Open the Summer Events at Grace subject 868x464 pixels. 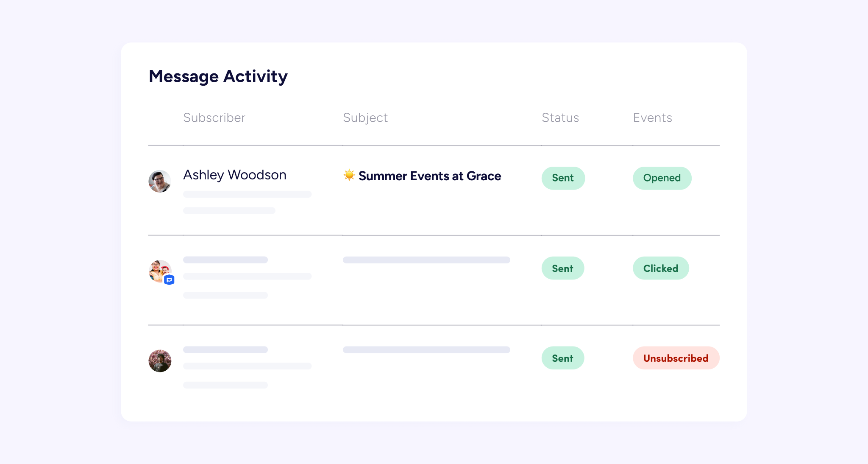point(429,176)
